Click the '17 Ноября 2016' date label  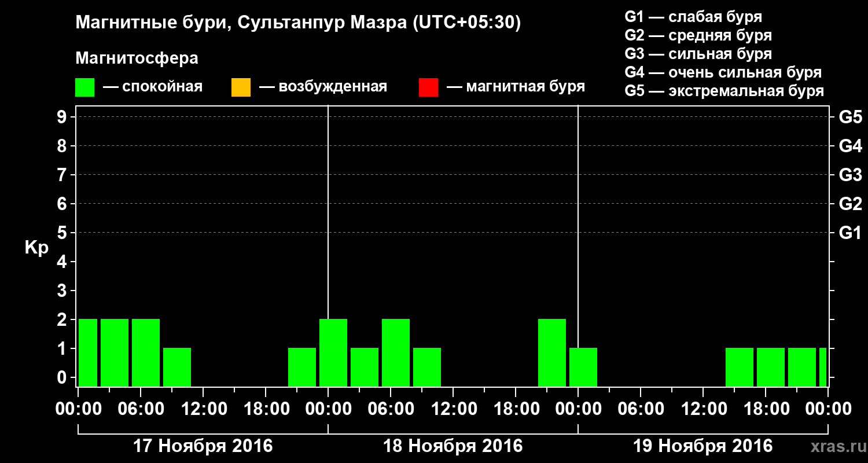(x=203, y=446)
